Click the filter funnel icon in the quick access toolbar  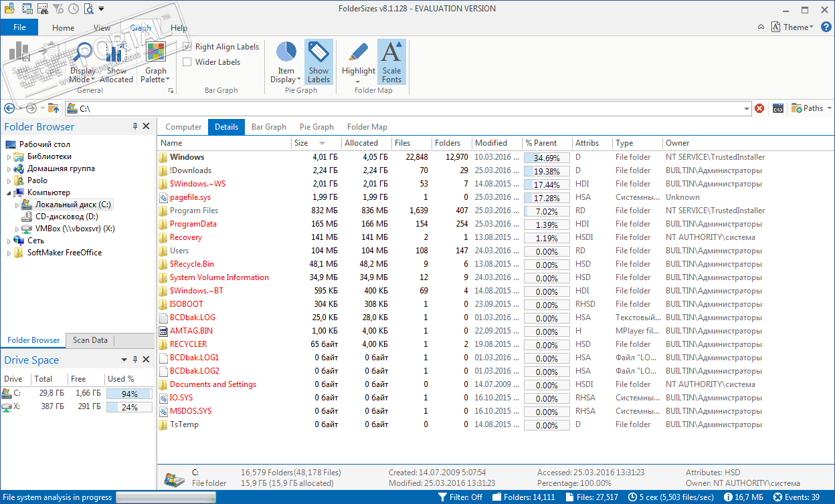click(x=58, y=9)
